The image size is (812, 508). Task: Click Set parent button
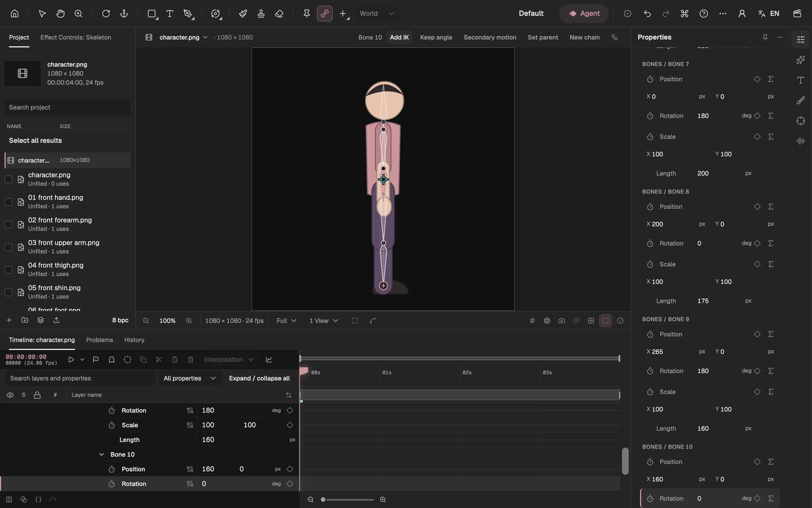(x=543, y=37)
